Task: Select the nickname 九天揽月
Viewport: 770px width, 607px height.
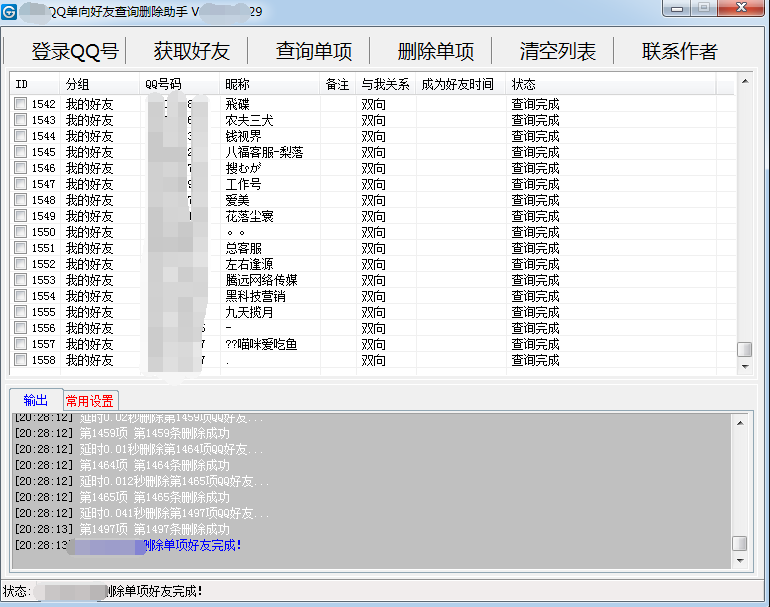Action: pyautogui.click(x=249, y=312)
